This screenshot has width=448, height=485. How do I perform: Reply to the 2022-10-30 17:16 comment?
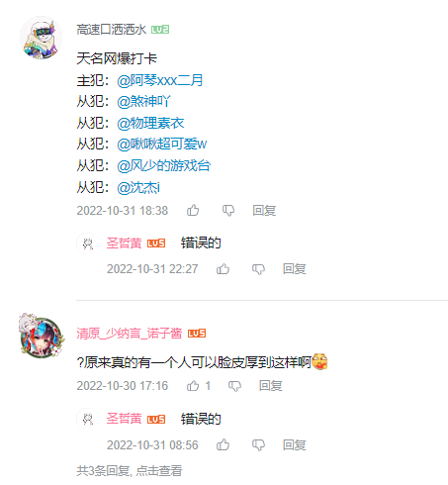coord(271,386)
